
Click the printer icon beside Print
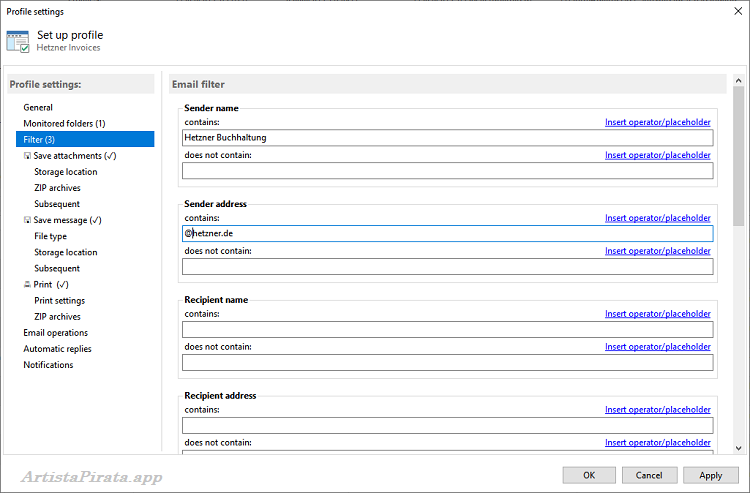[x=27, y=284]
